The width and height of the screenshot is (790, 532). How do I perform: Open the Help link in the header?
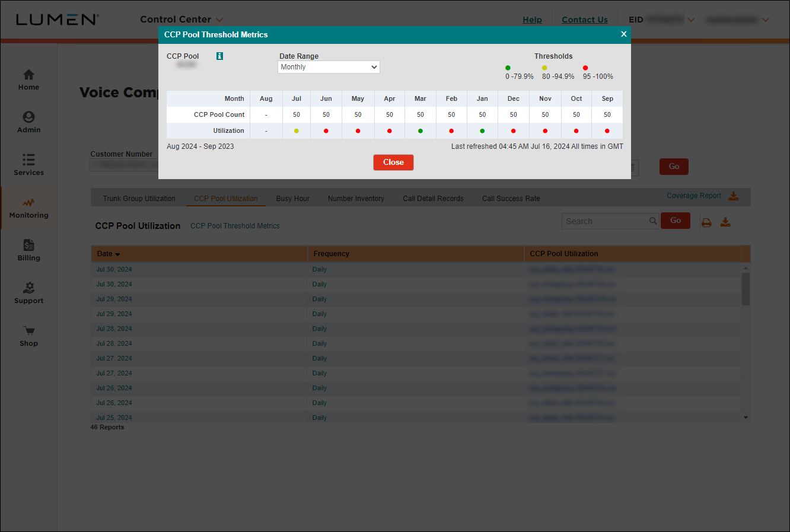[532, 20]
